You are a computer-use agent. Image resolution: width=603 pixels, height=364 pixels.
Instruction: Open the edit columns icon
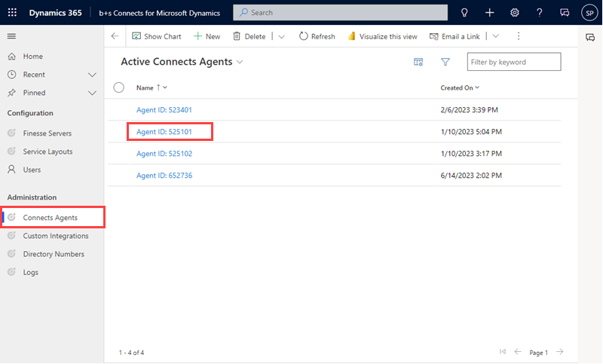pyautogui.click(x=418, y=62)
